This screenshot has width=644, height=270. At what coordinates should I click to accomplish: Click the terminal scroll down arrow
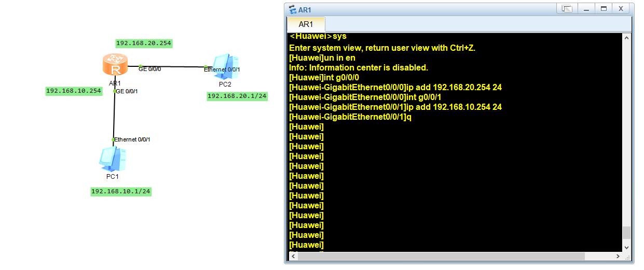click(x=627, y=247)
